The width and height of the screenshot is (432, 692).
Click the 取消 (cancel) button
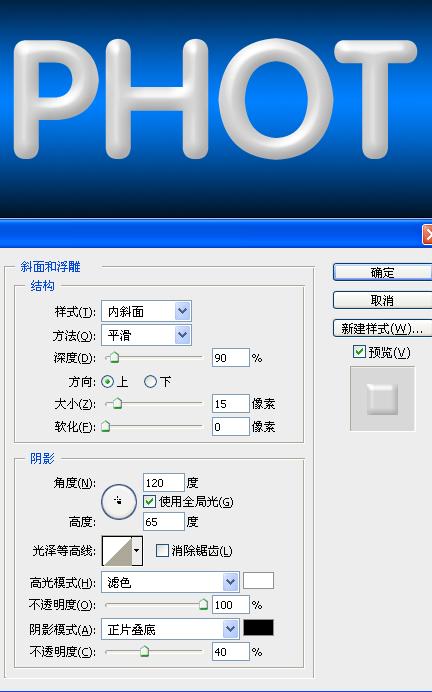[382, 301]
